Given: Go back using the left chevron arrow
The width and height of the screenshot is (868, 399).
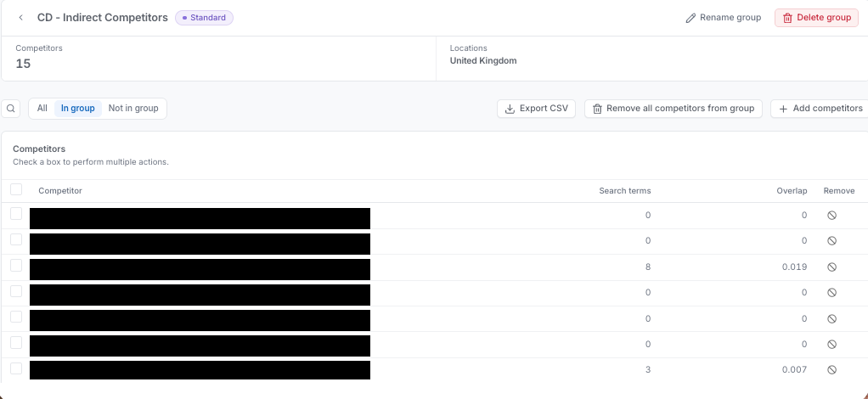Looking at the screenshot, I should [21, 18].
